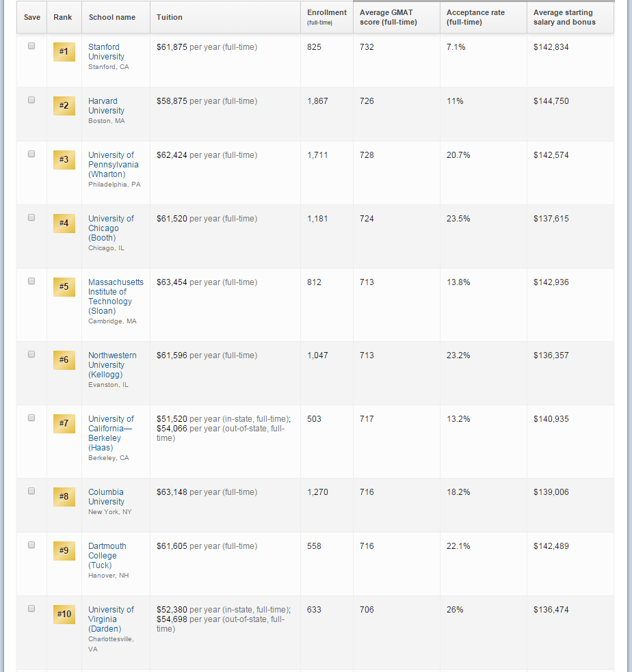632x672 pixels.
Task: Sort by the Enrollment column header
Action: pyautogui.click(x=326, y=15)
